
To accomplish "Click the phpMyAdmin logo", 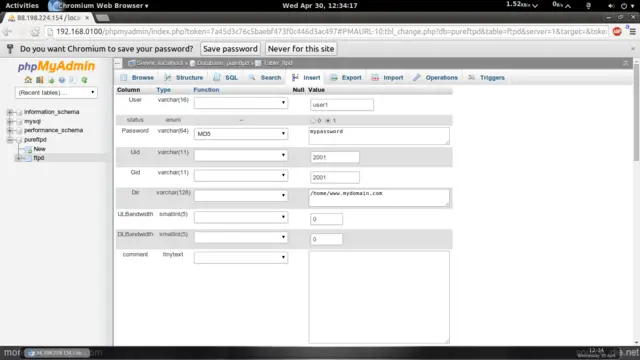I will (x=56, y=66).
